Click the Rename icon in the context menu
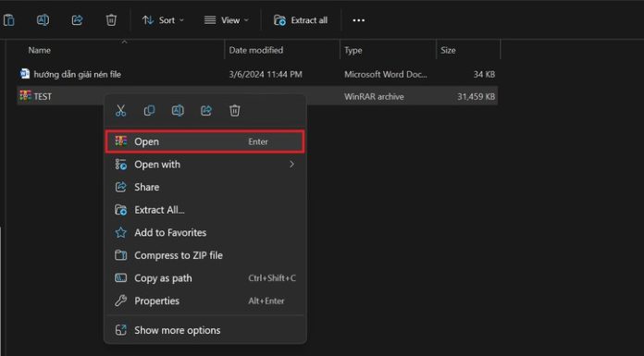 (178, 110)
